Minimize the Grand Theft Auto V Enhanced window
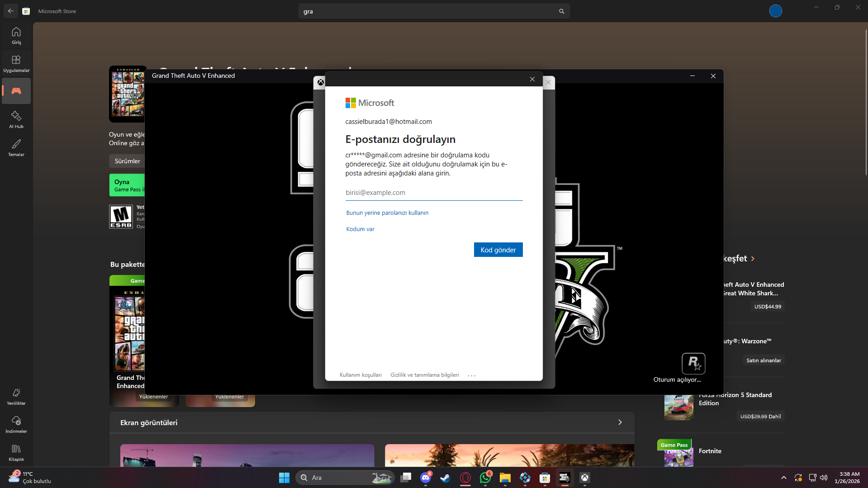 point(693,76)
